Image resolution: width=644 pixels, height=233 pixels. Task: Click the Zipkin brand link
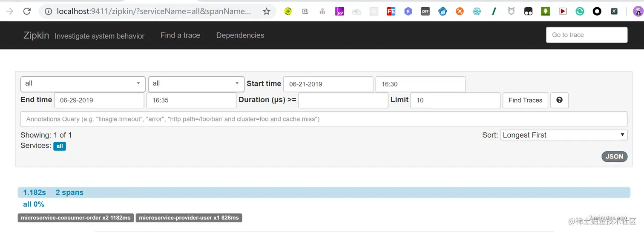pyautogui.click(x=36, y=35)
